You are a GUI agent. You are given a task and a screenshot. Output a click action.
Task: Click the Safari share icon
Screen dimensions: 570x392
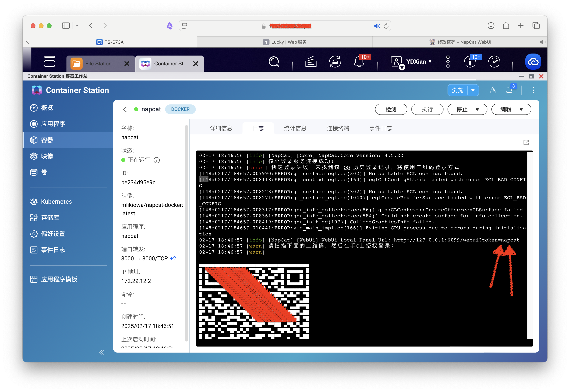(506, 25)
